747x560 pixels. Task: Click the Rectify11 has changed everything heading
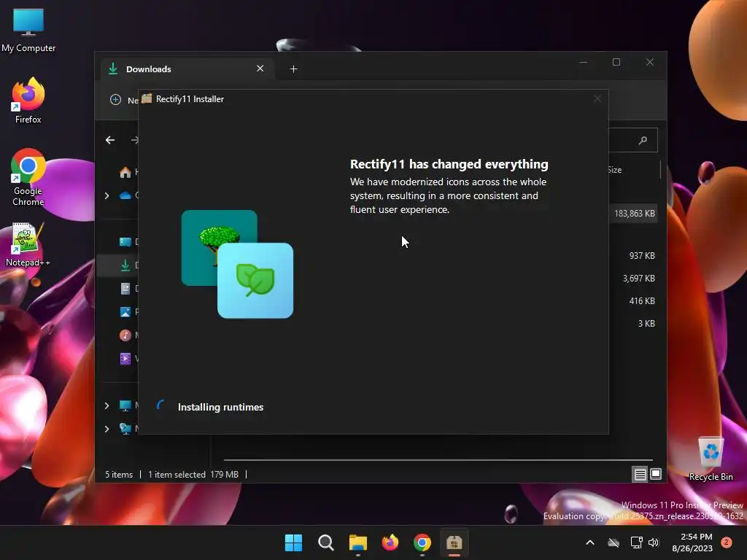(x=449, y=164)
